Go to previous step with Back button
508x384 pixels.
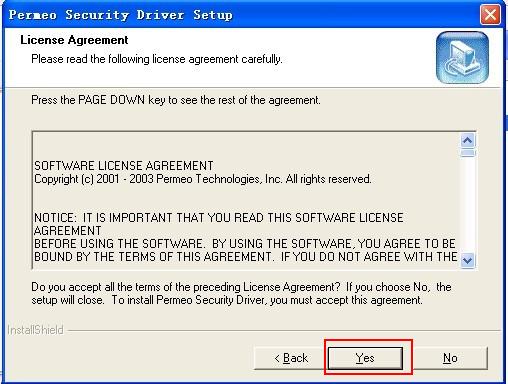pyautogui.click(x=291, y=358)
